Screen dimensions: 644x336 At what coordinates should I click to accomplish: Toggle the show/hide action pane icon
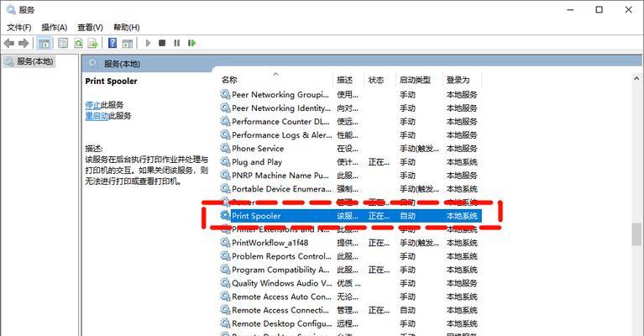[x=128, y=43]
